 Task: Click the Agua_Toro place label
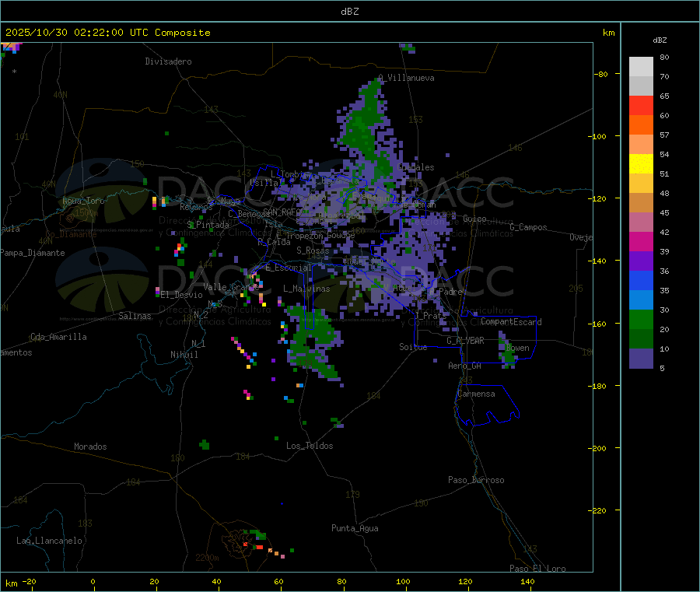pyautogui.click(x=83, y=201)
